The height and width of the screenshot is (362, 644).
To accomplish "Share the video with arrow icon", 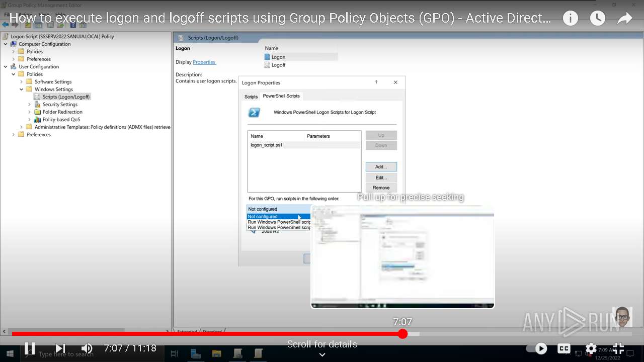I will (624, 19).
